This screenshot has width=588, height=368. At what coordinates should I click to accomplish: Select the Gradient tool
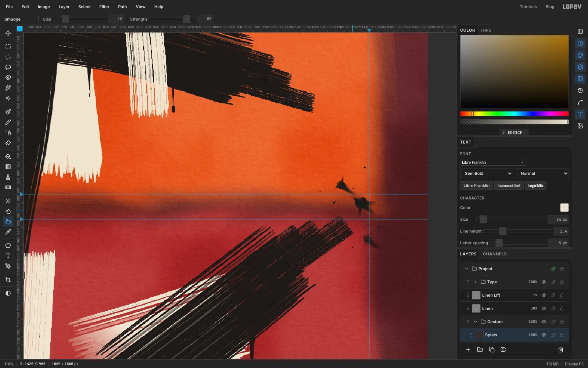click(8, 167)
